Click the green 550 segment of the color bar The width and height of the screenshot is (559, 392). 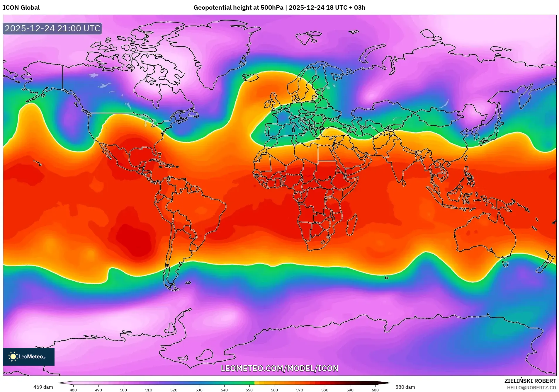tap(247, 382)
